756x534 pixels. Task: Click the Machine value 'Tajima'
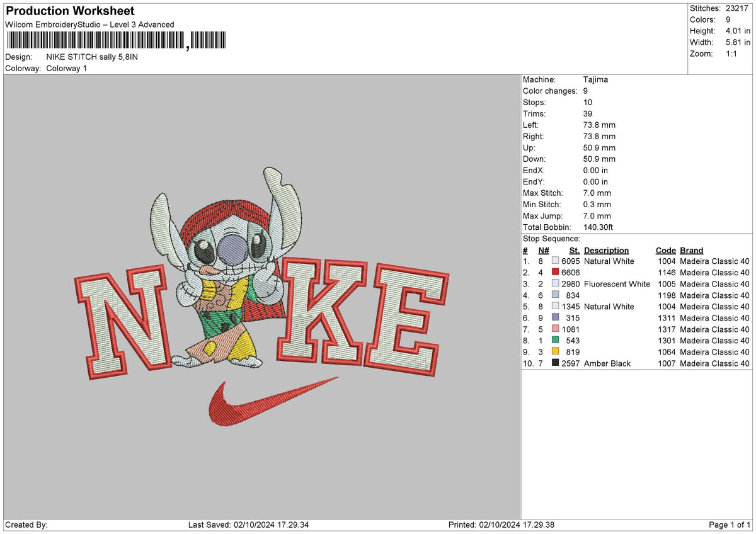(x=596, y=80)
